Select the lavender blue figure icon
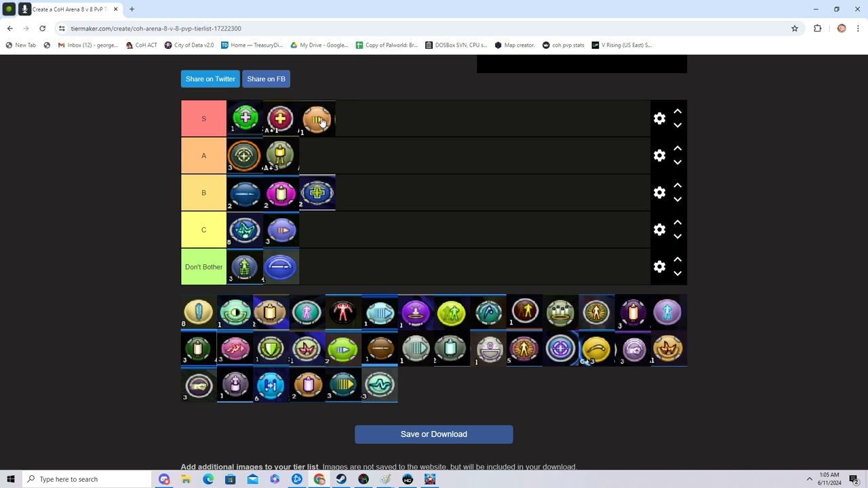 click(x=668, y=312)
